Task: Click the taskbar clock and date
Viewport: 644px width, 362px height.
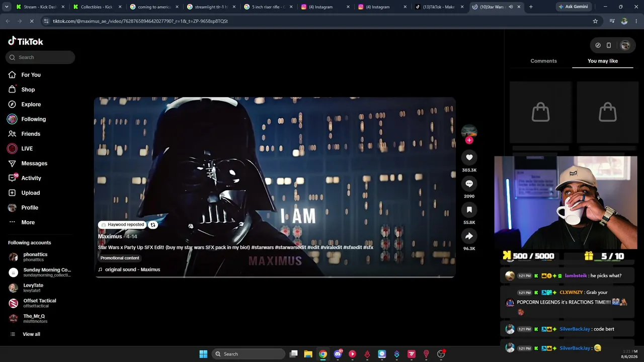Action: [x=630, y=354]
